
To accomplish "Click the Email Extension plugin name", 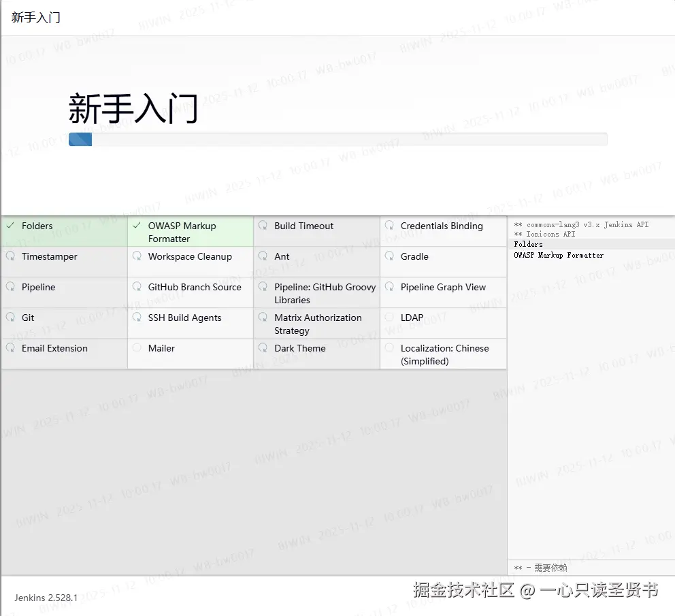I will tap(54, 348).
